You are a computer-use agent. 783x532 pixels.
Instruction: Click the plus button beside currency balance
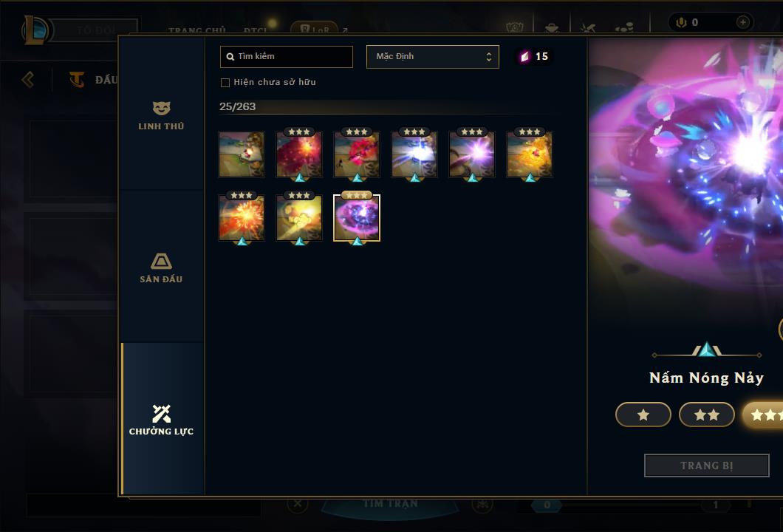742,22
